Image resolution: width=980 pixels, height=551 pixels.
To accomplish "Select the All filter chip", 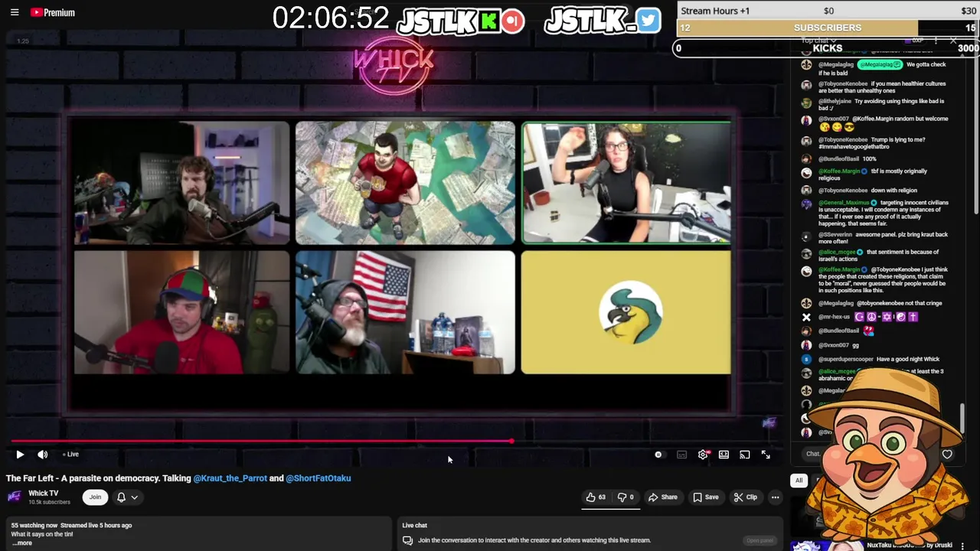I will point(799,481).
